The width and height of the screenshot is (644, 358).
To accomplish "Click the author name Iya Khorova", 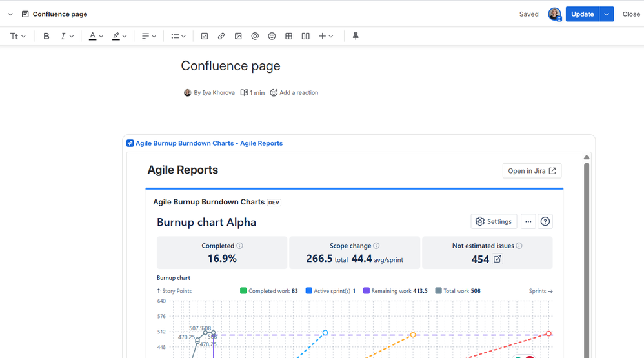I will 218,93.
